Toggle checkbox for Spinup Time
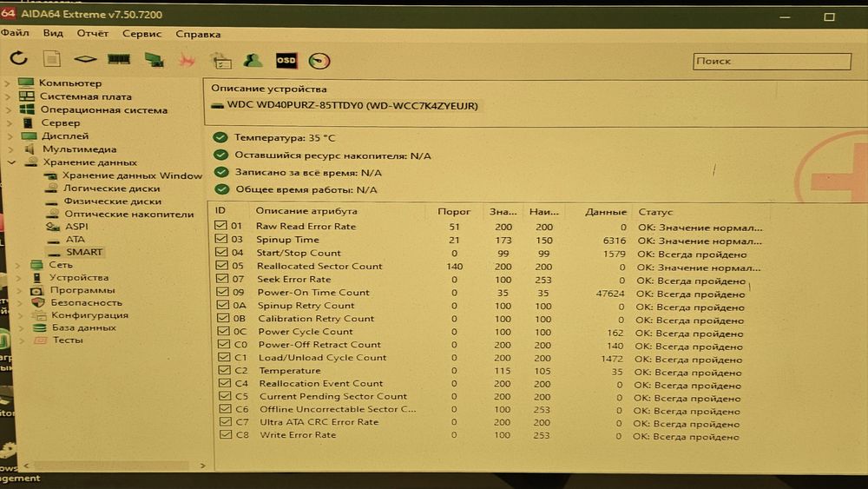 tap(220, 239)
